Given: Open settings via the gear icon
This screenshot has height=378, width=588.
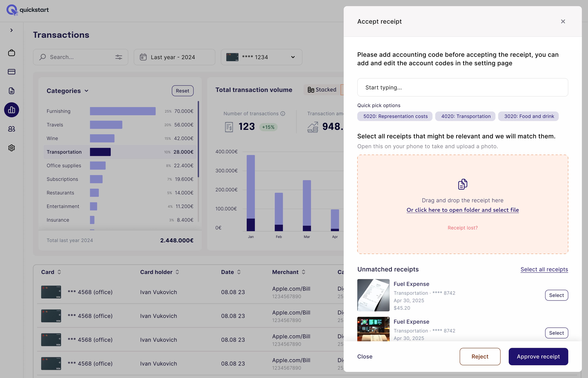Looking at the screenshot, I should pyautogui.click(x=11, y=148).
